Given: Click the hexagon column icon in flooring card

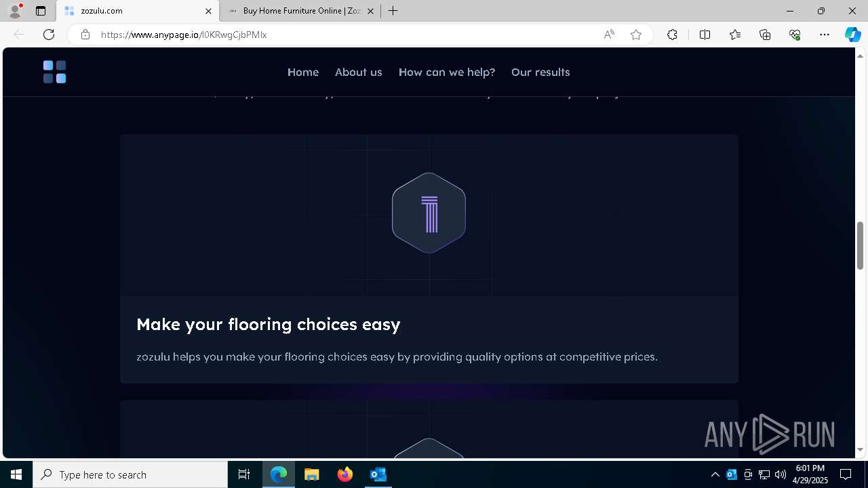Looking at the screenshot, I should [x=429, y=213].
